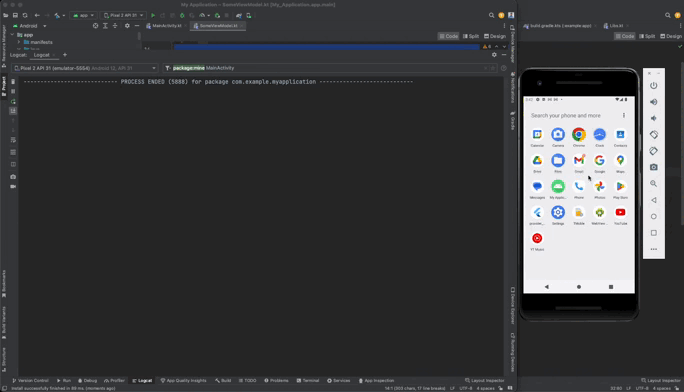Open the Terminal tool window

coord(308,381)
